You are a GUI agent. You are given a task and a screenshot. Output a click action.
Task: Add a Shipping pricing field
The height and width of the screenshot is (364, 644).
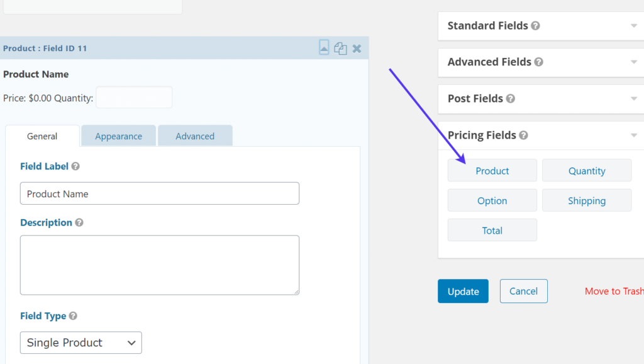[586, 201]
